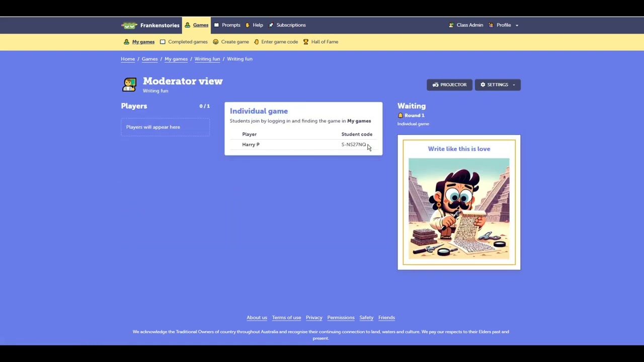Click the Games tab person icon
This screenshot has height=362, width=644.
point(187,25)
